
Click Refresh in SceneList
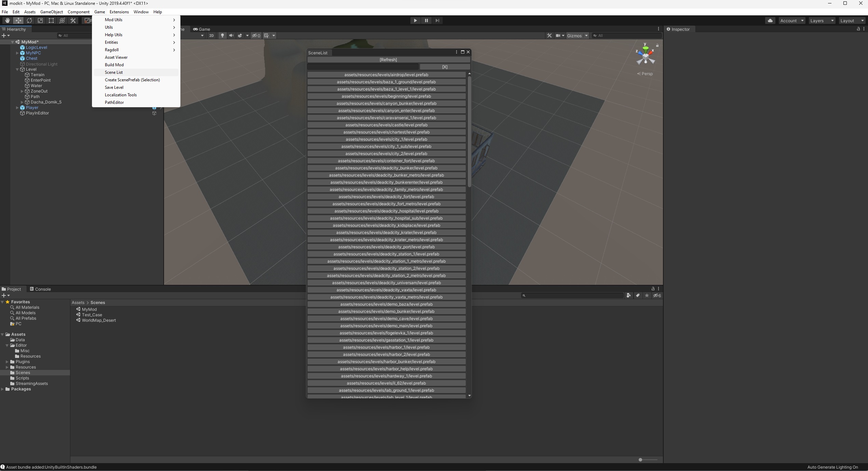pyautogui.click(x=389, y=60)
